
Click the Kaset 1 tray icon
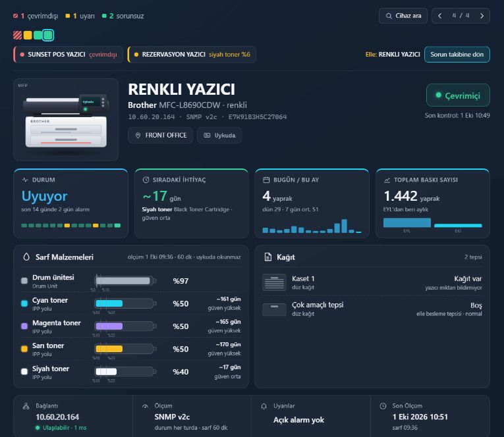coord(274,282)
